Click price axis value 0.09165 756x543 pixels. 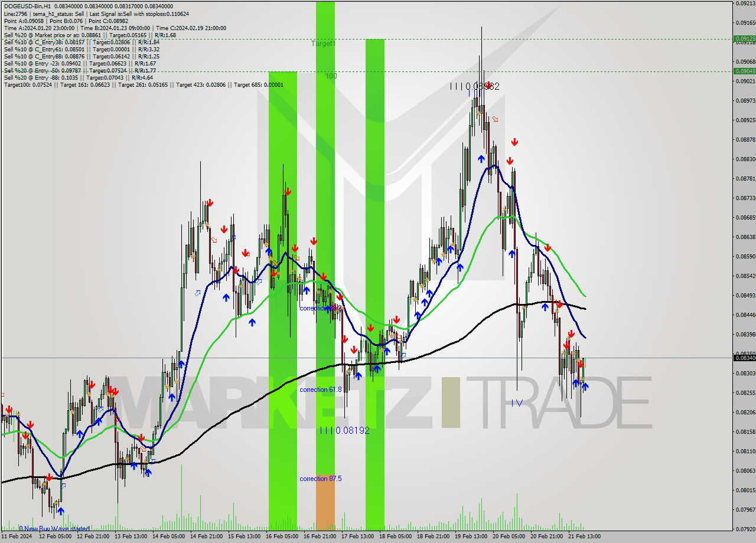[x=746, y=22]
